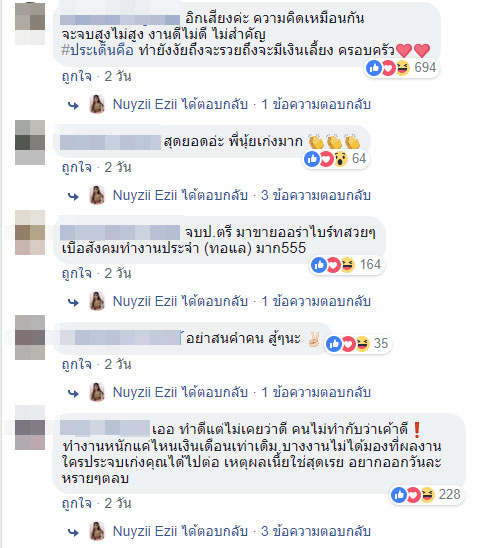Viewport: 480px width, 548px height.
Task: Expand 3 replies under the สุดยอดอ่ะ comment
Action: pyautogui.click(x=316, y=195)
